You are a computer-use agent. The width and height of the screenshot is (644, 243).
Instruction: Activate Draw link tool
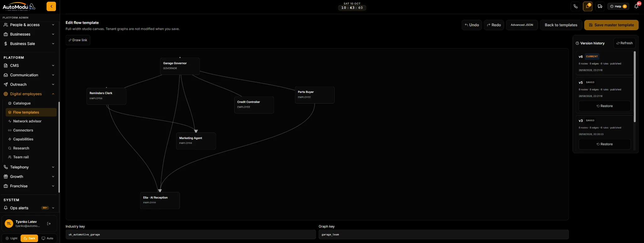pos(78,40)
